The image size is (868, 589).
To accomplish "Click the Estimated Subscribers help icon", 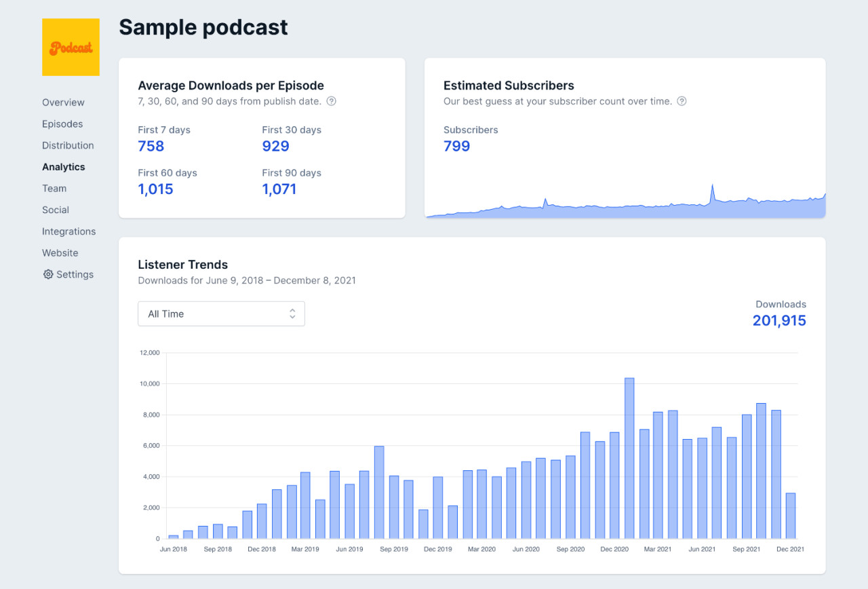I will pyautogui.click(x=682, y=101).
